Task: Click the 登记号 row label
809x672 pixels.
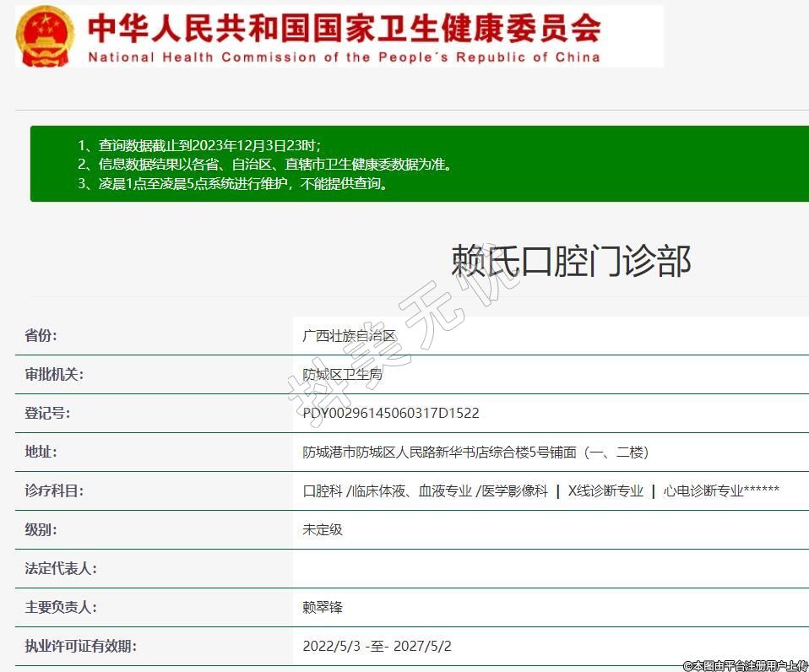Action: [x=47, y=413]
